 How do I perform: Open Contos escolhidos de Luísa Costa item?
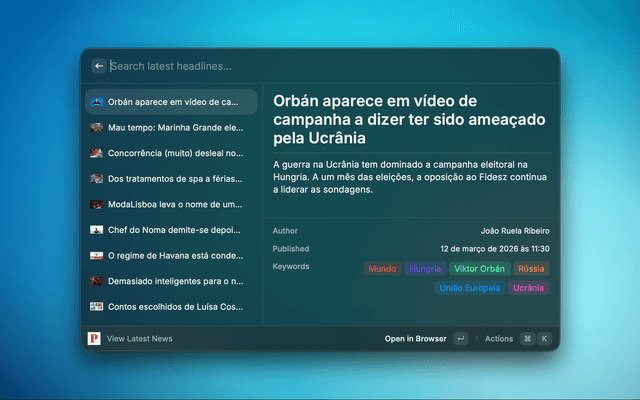(174, 307)
